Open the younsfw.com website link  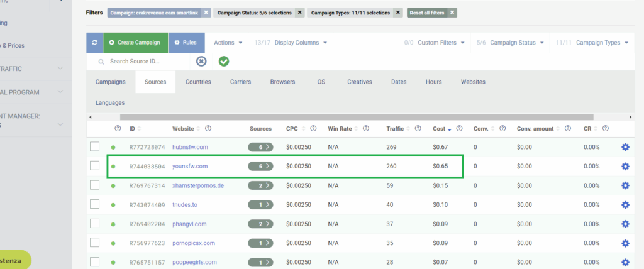[190, 166]
